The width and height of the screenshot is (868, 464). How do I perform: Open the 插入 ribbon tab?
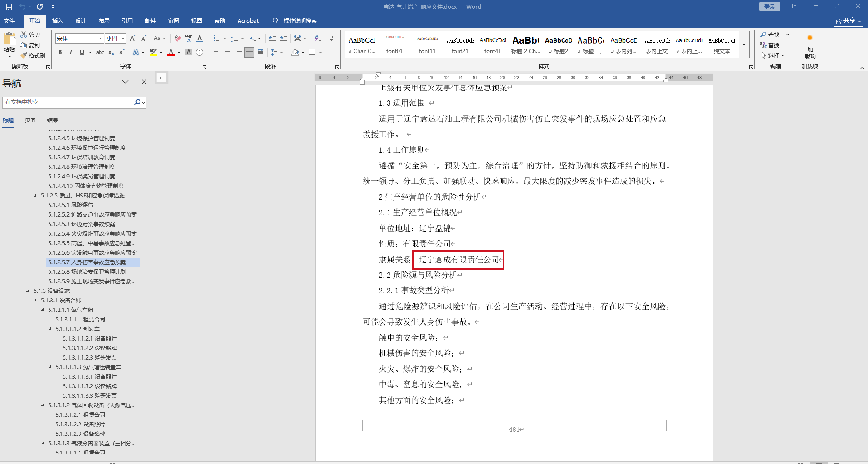[57, 20]
